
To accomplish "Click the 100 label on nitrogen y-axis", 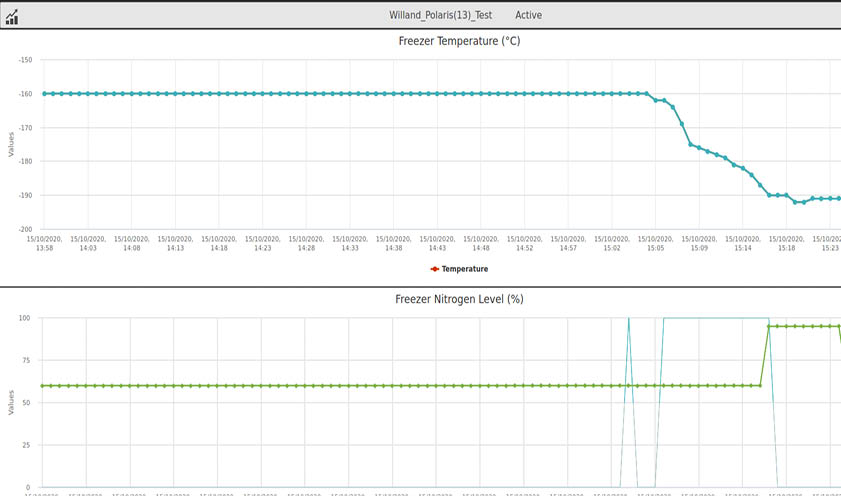I will point(24,318).
